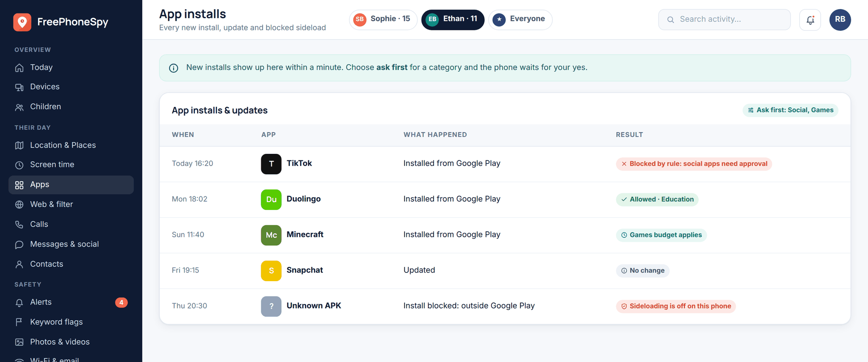The width and height of the screenshot is (868, 362).
Task: Click the 'Today 16:20' timestamp
Action: (193, 163)
